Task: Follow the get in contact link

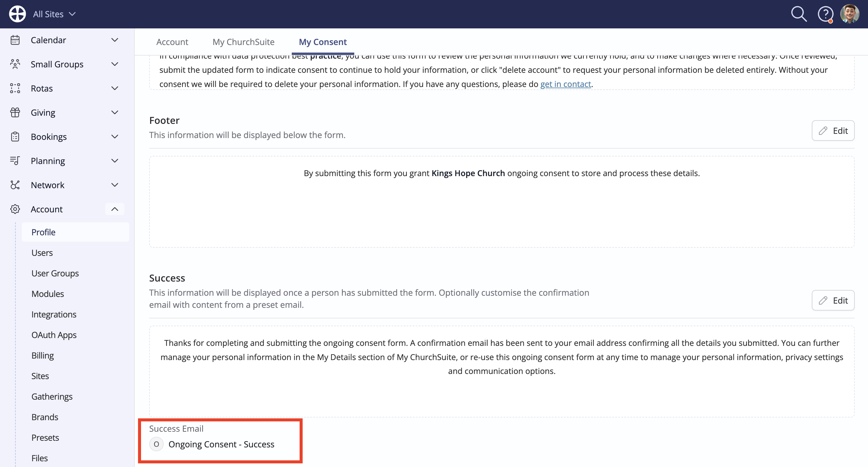Action: pos(565,84)
